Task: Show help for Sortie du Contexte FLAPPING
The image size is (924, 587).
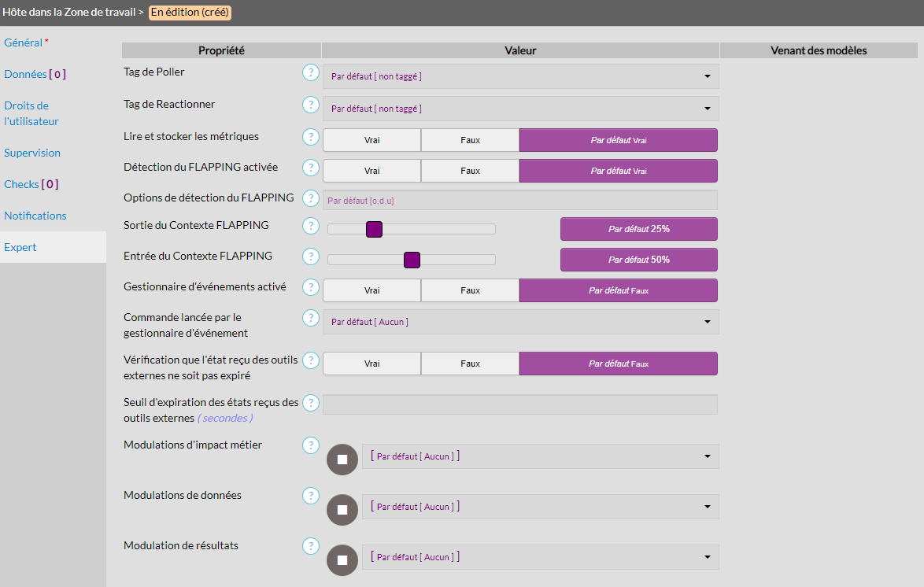Action: [x=311, y=226]
